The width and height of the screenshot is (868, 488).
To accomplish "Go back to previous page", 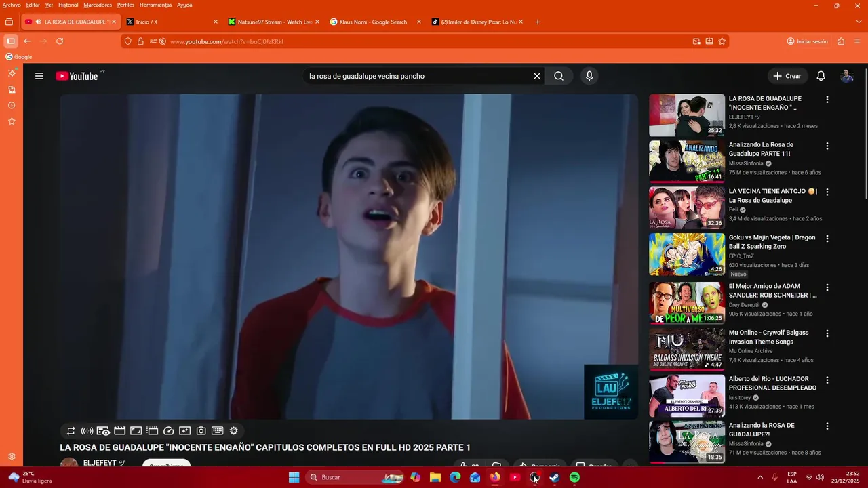I will (x=27, y=41).
